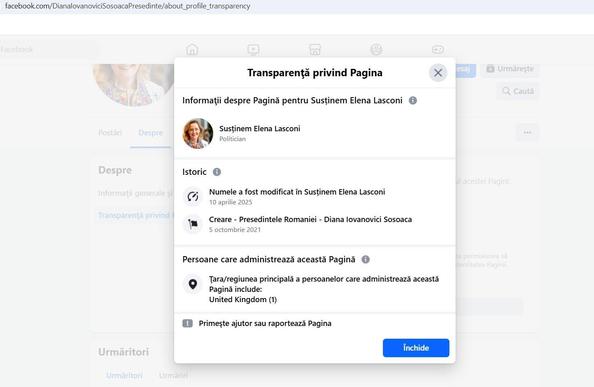Click the report flag icon beside Primește ajutor
Viewport: 594px width, 387px height.
click(x=188, y=323)
